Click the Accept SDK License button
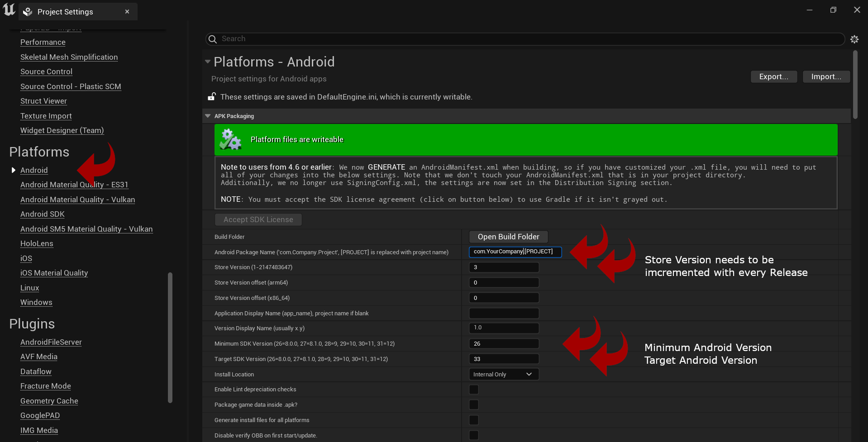The height and width of the screenshot is (442, 868). pos(258,219)
